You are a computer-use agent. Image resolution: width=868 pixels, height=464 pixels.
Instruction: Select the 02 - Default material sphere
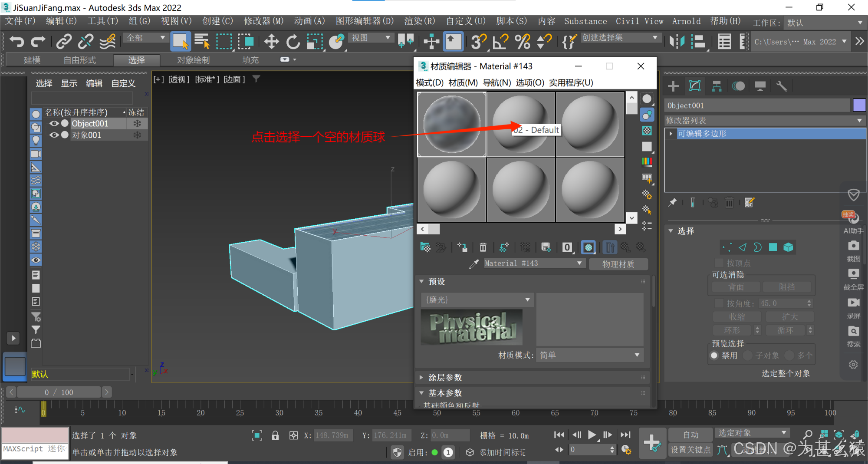coord(521,124)
